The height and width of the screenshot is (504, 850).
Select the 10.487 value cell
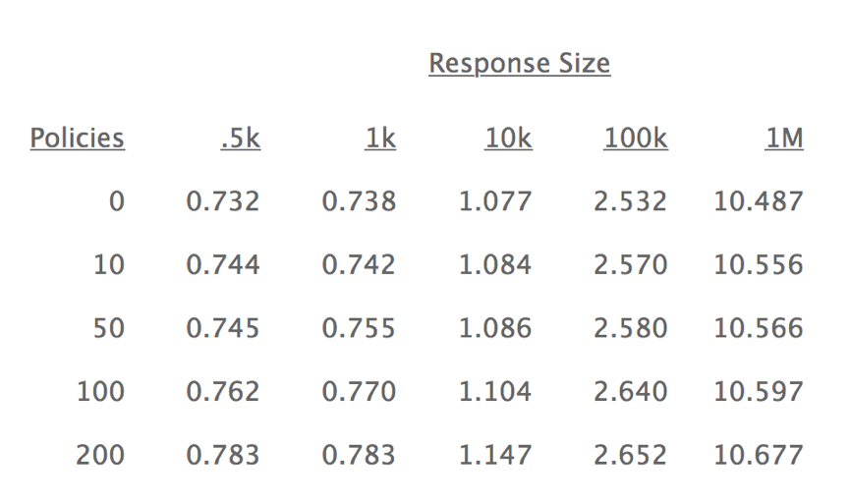tap(759, 202)
